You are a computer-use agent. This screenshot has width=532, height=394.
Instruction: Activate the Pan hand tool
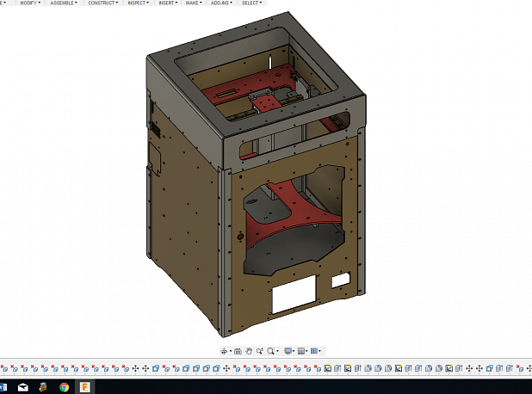pyautogui.click(x=249, y=351)
